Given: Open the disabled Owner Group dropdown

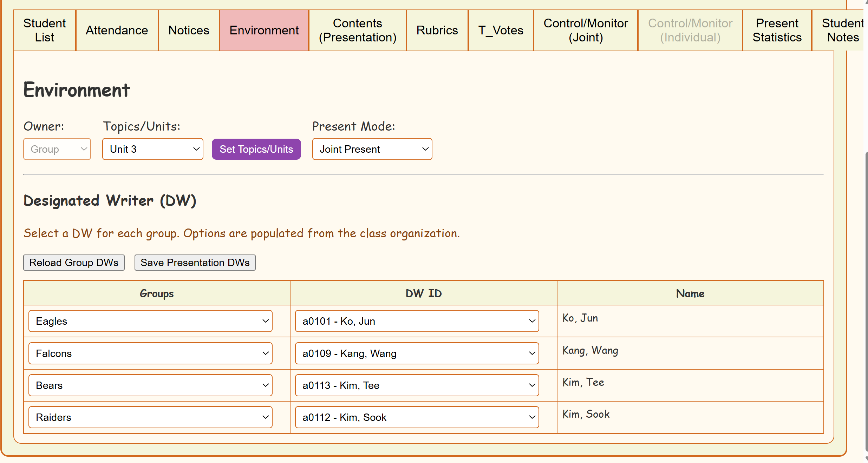Looking at the screenshot, I should (57, 149).
